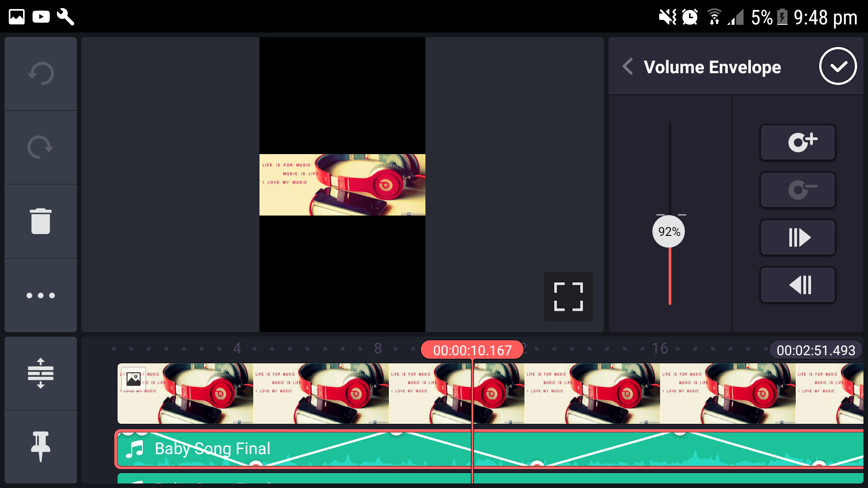
Task: Click the undo arrow icon
Action: pyautogui.click(x=41, y=74)
